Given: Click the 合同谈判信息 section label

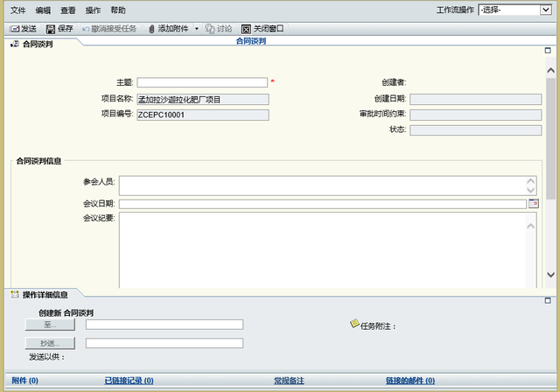Looking at the screenshot, I should point(38,161).
